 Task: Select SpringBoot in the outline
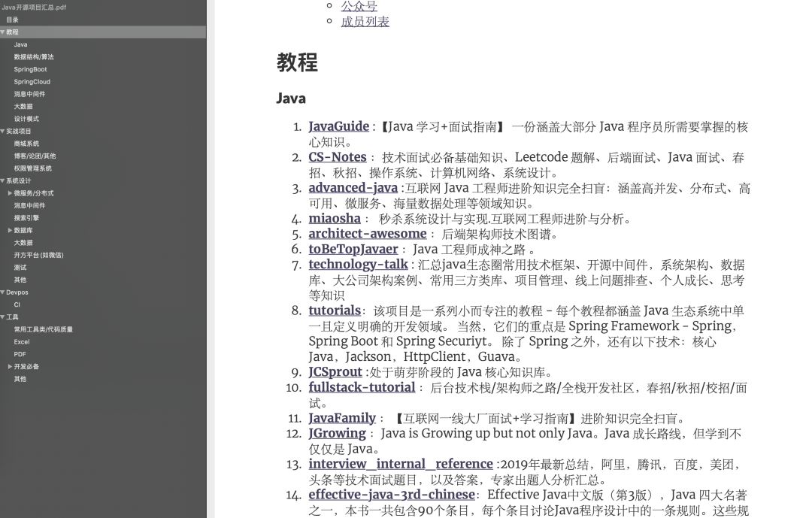[31, 69]
